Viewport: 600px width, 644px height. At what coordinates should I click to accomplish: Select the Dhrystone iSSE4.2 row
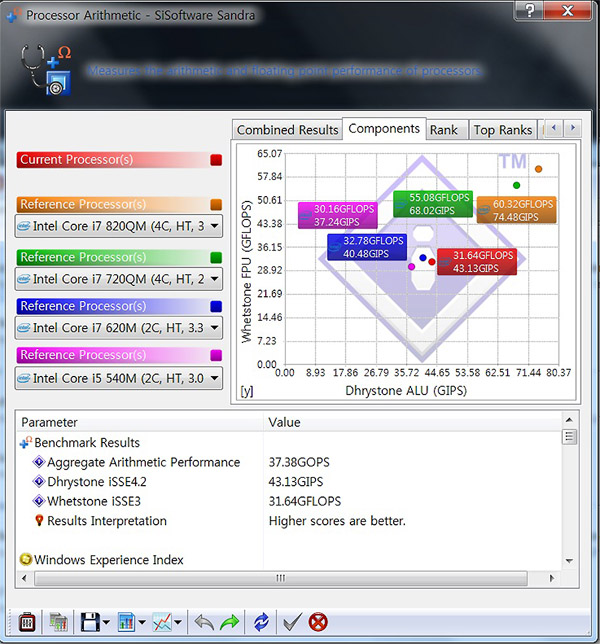(x=97, y=481)
